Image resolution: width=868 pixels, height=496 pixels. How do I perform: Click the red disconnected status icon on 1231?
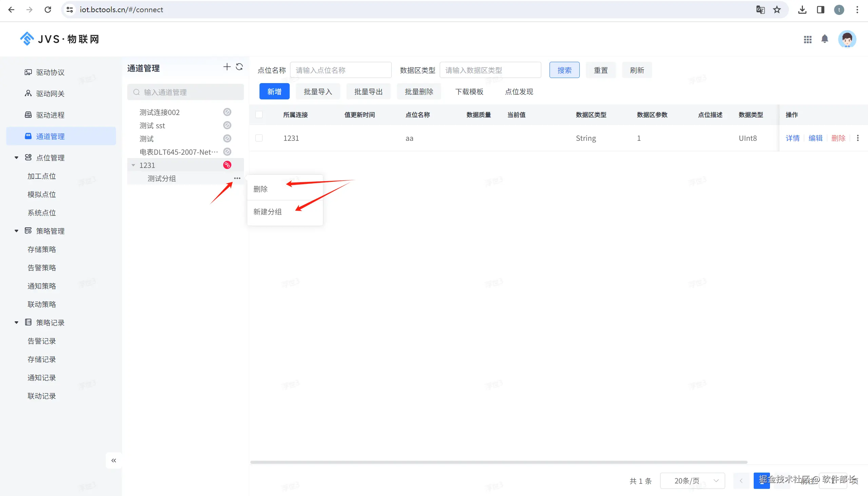click(227, 165)
